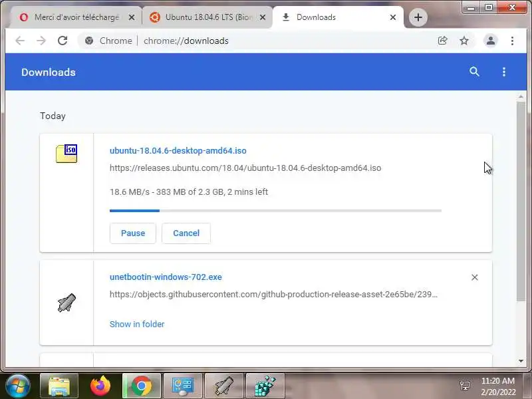Open the unetbootin-windows-702.exe file link
Screen dimensions: 532x399
pyautogui.click(x=166, y=277)
